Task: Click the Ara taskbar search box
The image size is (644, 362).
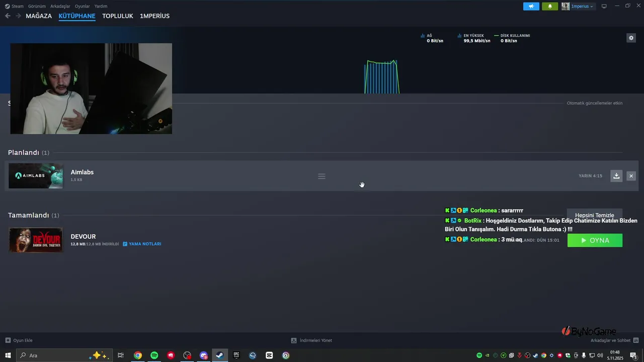Action: 64,355
